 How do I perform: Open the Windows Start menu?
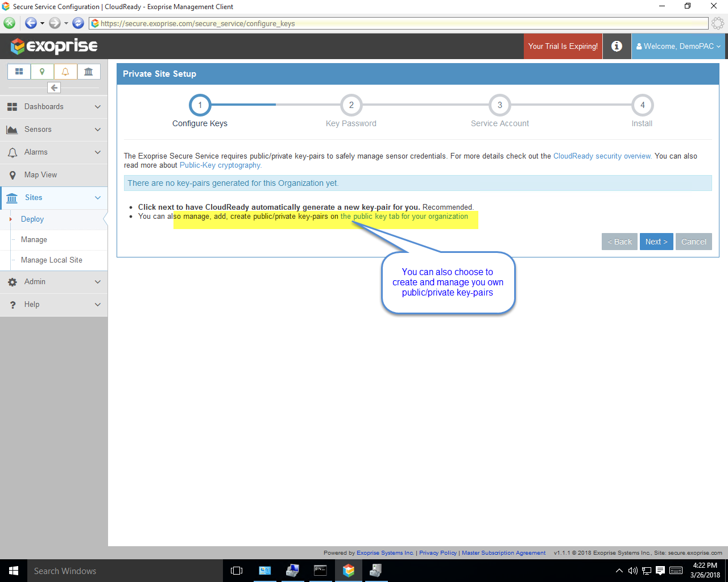coord(14,571)
